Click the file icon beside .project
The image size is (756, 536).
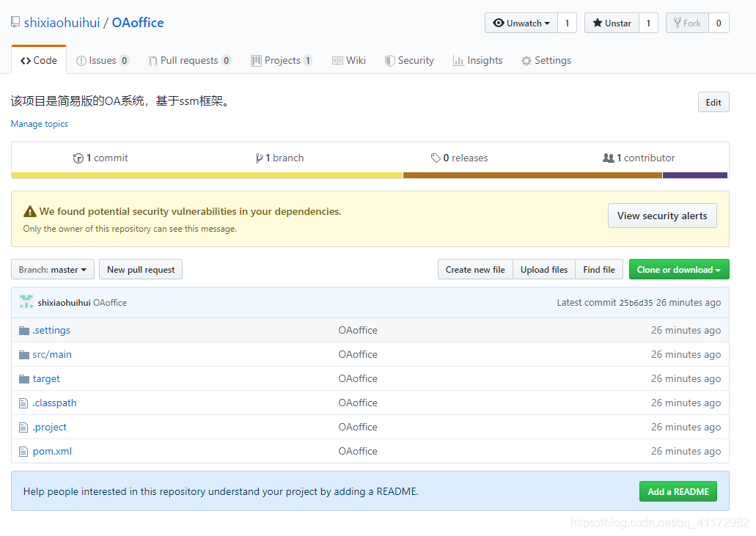[x=23, y=427]
